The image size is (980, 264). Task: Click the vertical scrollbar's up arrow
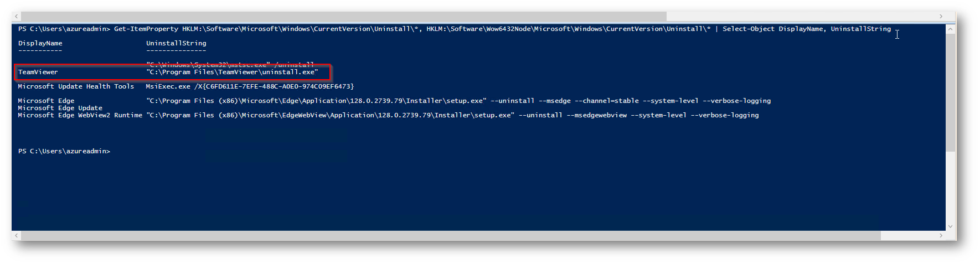point(951,29)
